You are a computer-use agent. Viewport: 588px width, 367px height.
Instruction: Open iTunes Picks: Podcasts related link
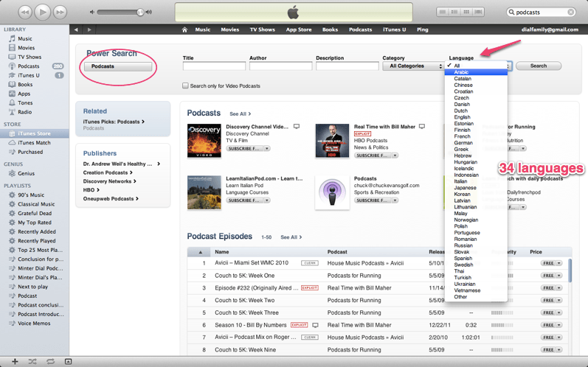114,122
